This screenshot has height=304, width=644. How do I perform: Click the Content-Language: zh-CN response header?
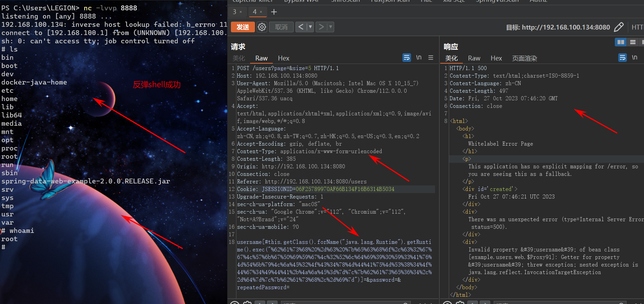tap(485, 83)
